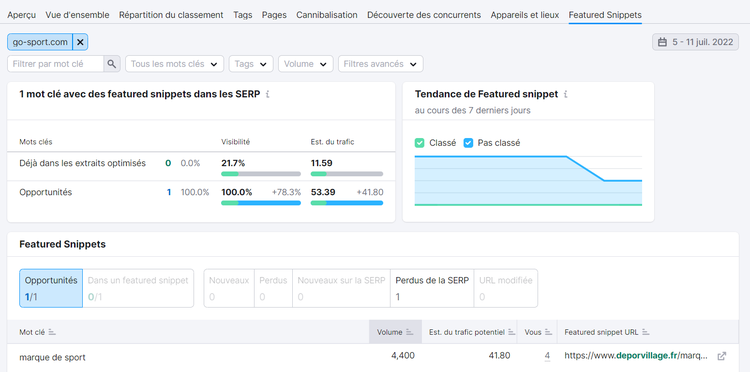Click info icon beside featured snippets SERP title
Viewport: 750px width, 372px height.
pos(267,95)
